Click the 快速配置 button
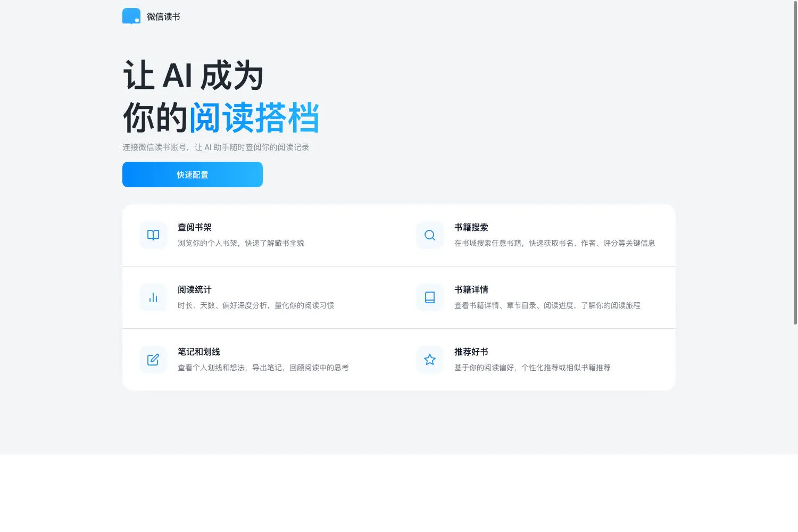Image resolution: width=798 pixels, height=532 pixels. tap(193, 174)
